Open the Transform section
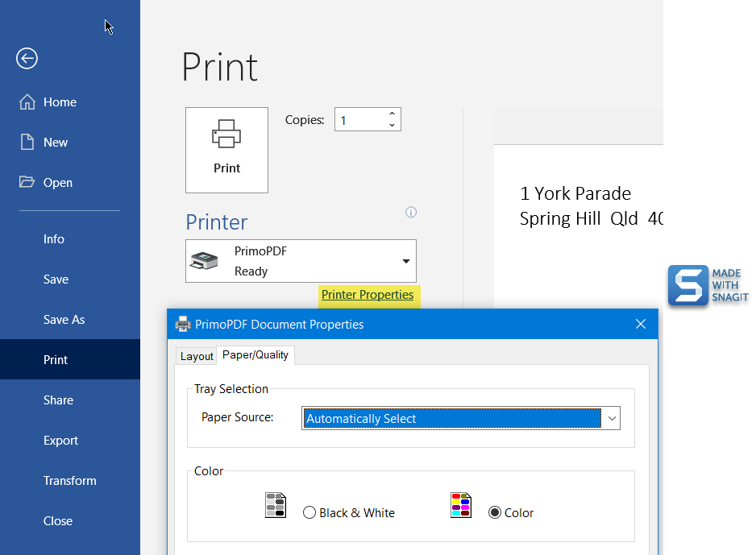The height and width of the screenshot is (555, 756). point(70,481)
